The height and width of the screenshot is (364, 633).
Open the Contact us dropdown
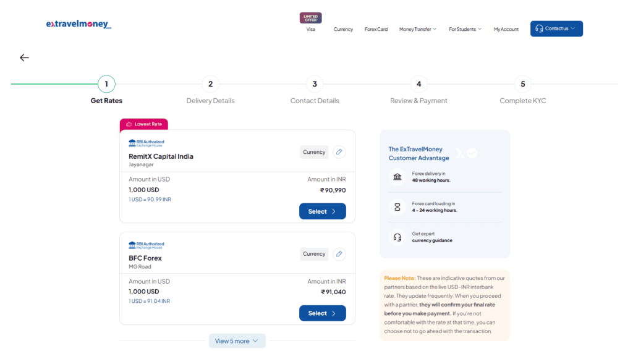[556, 28]
